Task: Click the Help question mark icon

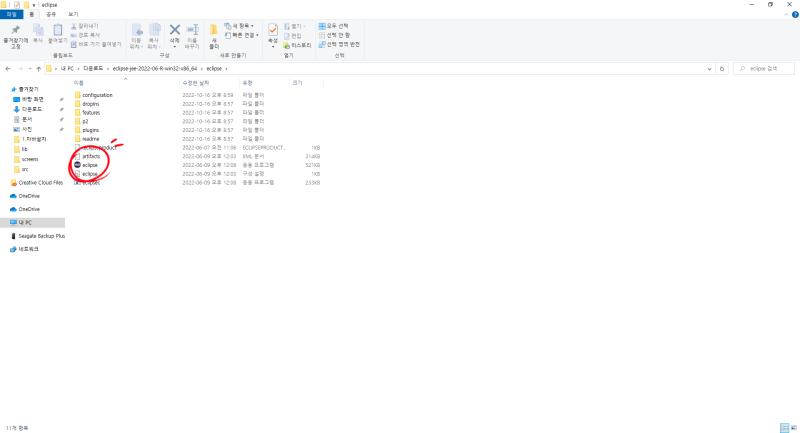Action: (795, 14)
